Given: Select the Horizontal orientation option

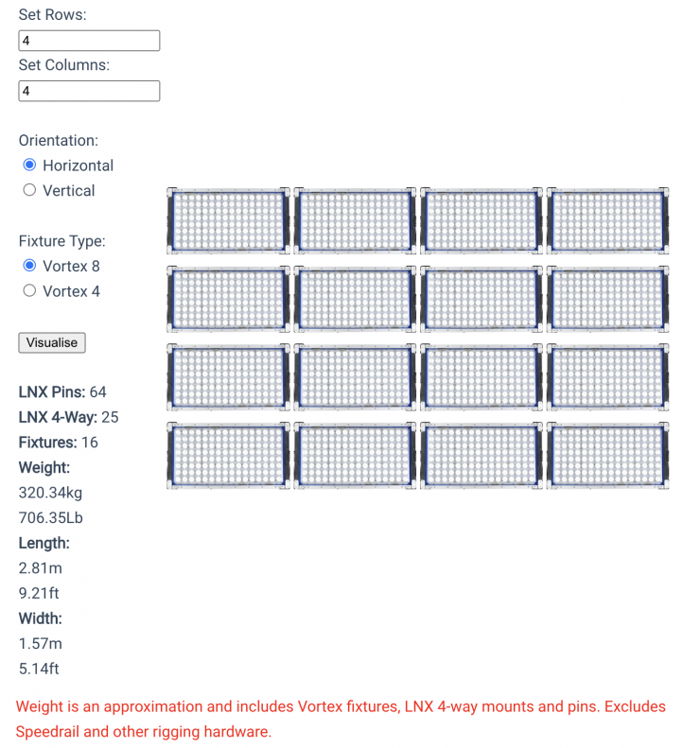Looking at the screenshot, I should click(x=29, y=165).
